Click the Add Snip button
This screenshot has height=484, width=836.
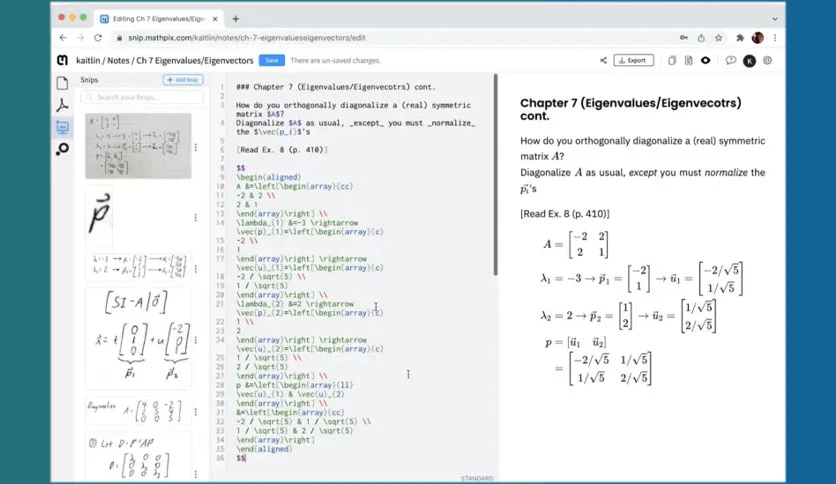[183, 79]
